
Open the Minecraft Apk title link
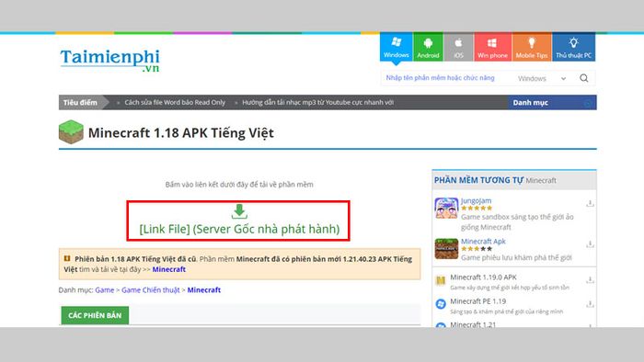click(483, 241)
